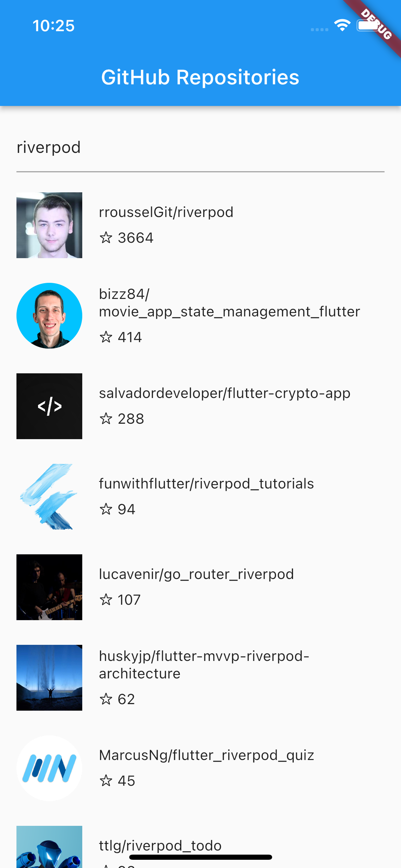Image resolution: width=401 pixels, height=868 pixels.
Task: Open the rrousselGit/riverpod repository
Action: click(x=166, y=212)
